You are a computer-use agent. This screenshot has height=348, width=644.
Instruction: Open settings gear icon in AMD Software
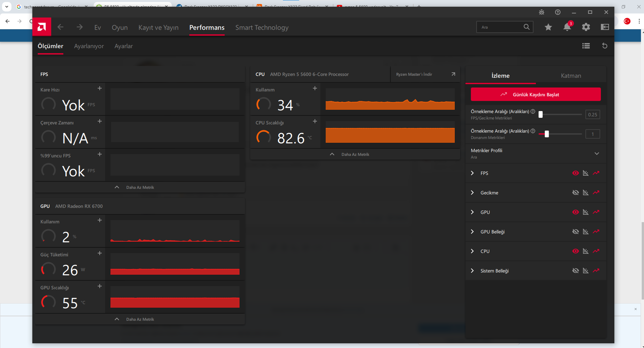pos(586,27)
